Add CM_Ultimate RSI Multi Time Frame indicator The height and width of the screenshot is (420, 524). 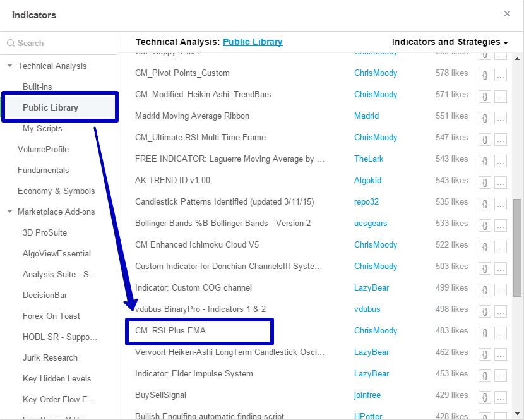click(200, 138)
